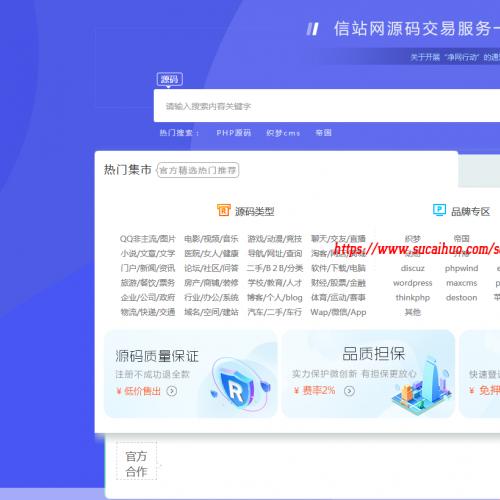The width and height of the screenshot is (500, 500).
Task: Select brand discuz
Action: click(x=413, y=268)
